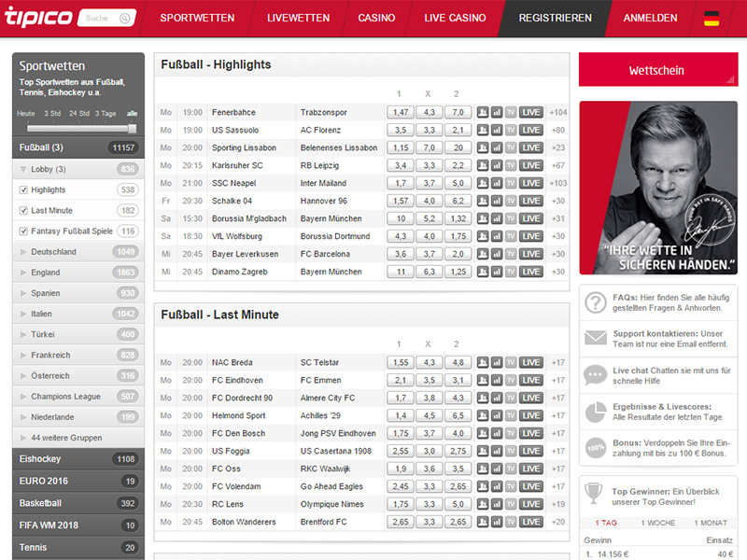Click the time range slider handle
The image size is (747, 560).
pyautogui.click(x=133, y=129)
